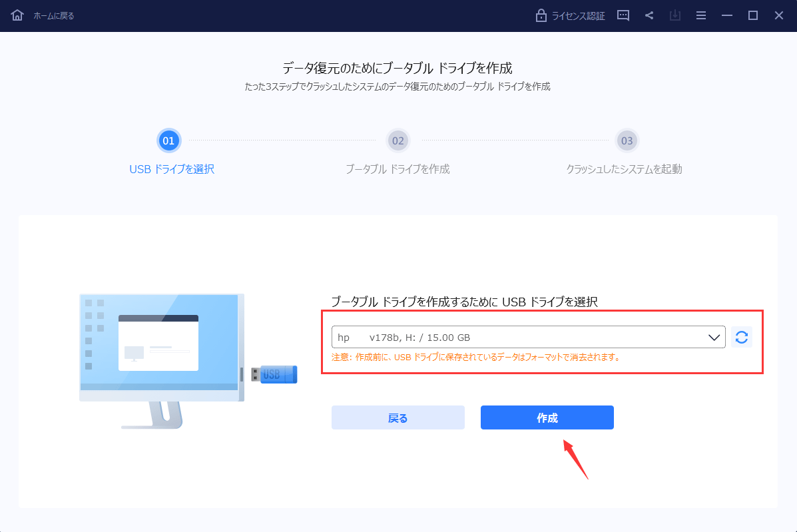Viewport: 797px width, 532px height.
Task: Click the share icon in the title bar
Action: click(x=649, y=15)
